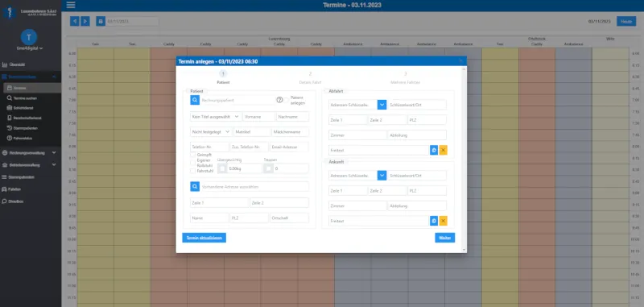Click the Name field in the patient address
644x307 pixels.
(x=209, y=218)
